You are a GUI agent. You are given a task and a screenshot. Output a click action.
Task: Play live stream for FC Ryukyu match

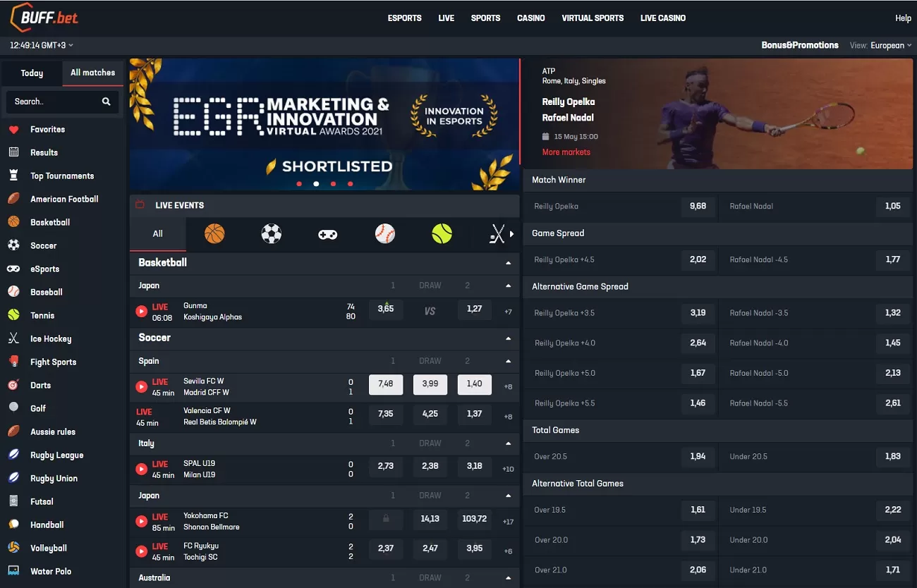point(141,551)
